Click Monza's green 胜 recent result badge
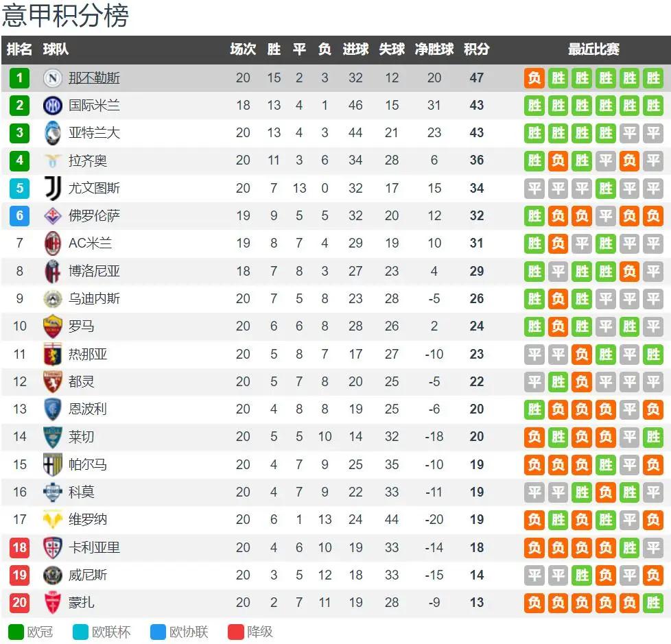This screenshot has width=671, height=644. (x=653, y=603)
